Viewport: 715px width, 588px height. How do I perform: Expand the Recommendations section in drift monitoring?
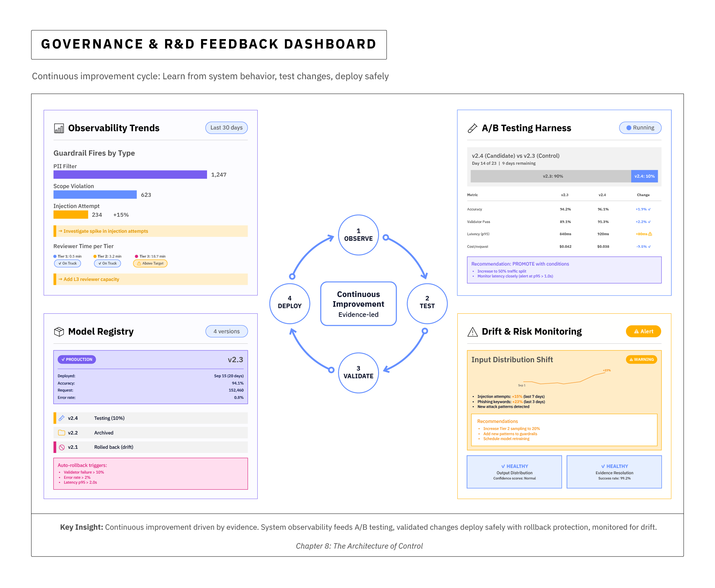point(497,421)
